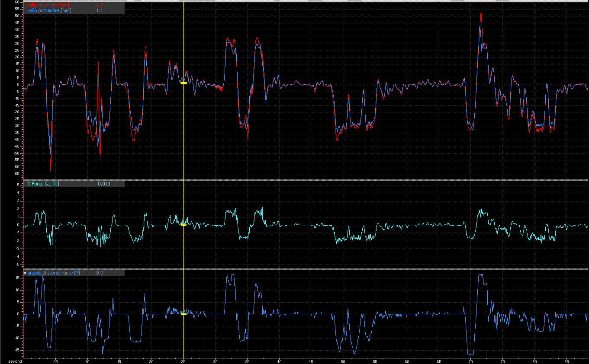This screenshot has width=589, height=364.
Task: Click the rollio posteriore value 1.1
Action: tap(100, 10)
